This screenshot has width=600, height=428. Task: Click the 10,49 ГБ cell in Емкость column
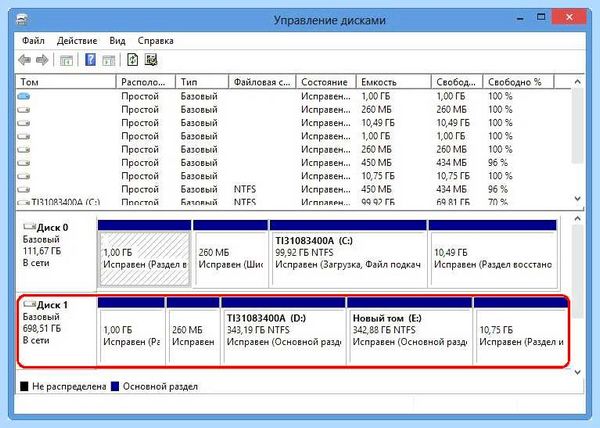coord(377,123)
